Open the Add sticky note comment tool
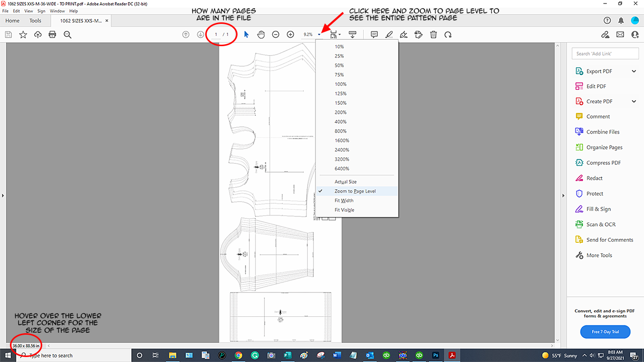The width and height of the screenshot is (644, 362). [374, 35]
